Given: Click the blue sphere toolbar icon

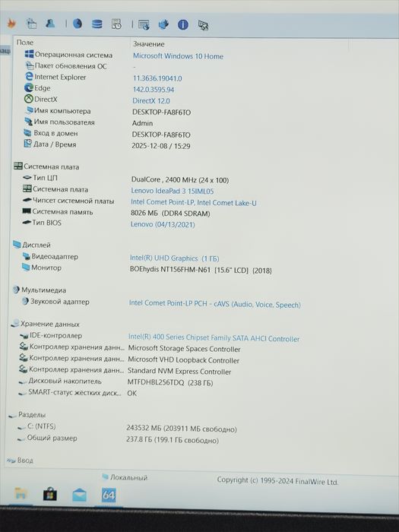Looking at the screenshot, I should tap(78, 24).
